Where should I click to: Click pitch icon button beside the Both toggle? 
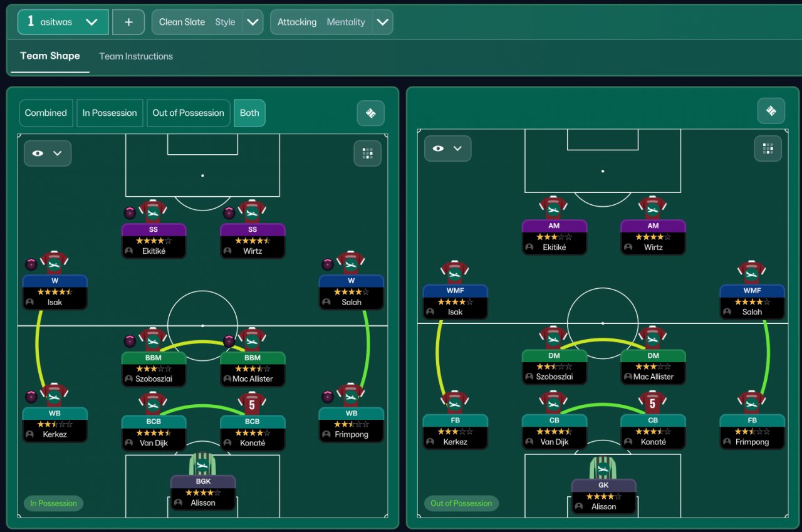click(x=370, y=113)
